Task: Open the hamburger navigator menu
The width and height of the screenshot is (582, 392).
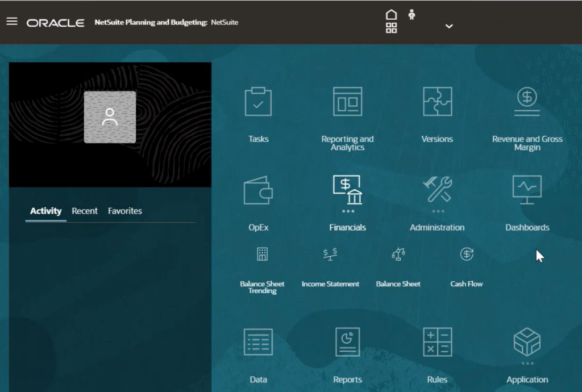Action: (x=12, y=22)
